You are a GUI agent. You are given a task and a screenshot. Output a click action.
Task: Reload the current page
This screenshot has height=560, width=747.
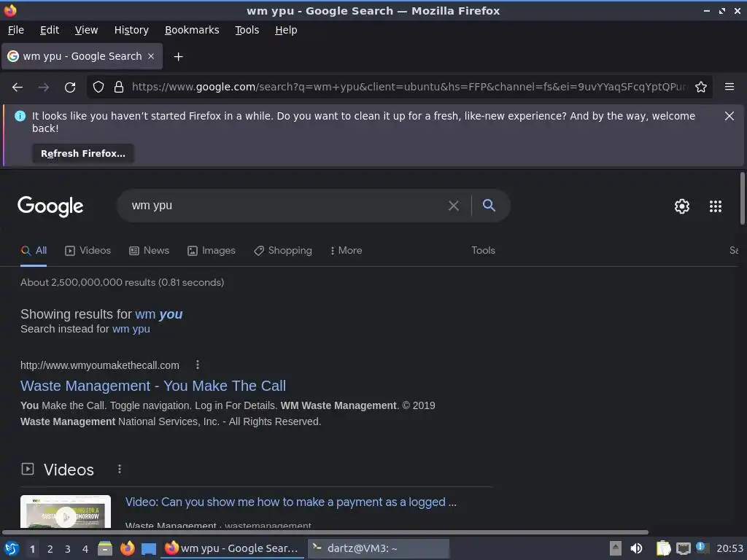coord(70,87)
